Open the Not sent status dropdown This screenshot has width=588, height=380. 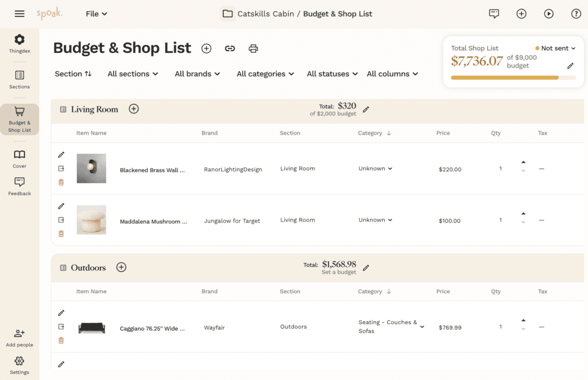pos(555,48)
